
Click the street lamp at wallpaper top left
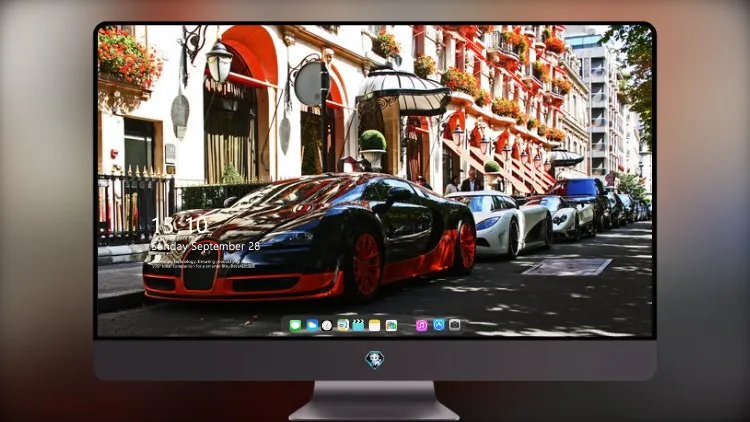point(219,61)
